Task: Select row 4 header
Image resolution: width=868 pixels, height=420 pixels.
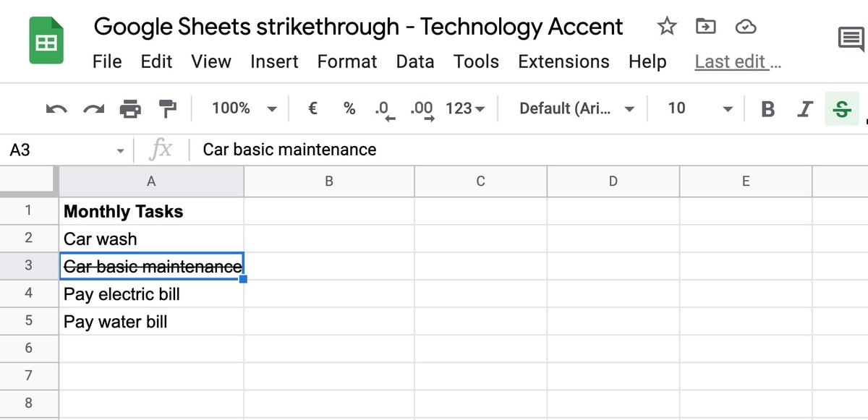Action: (29, 293)
